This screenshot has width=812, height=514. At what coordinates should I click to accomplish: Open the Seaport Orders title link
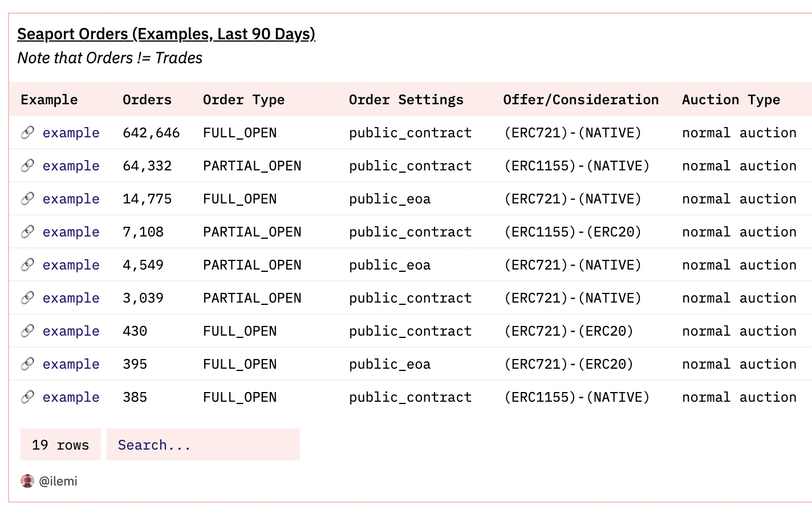(x=166, y=34)
